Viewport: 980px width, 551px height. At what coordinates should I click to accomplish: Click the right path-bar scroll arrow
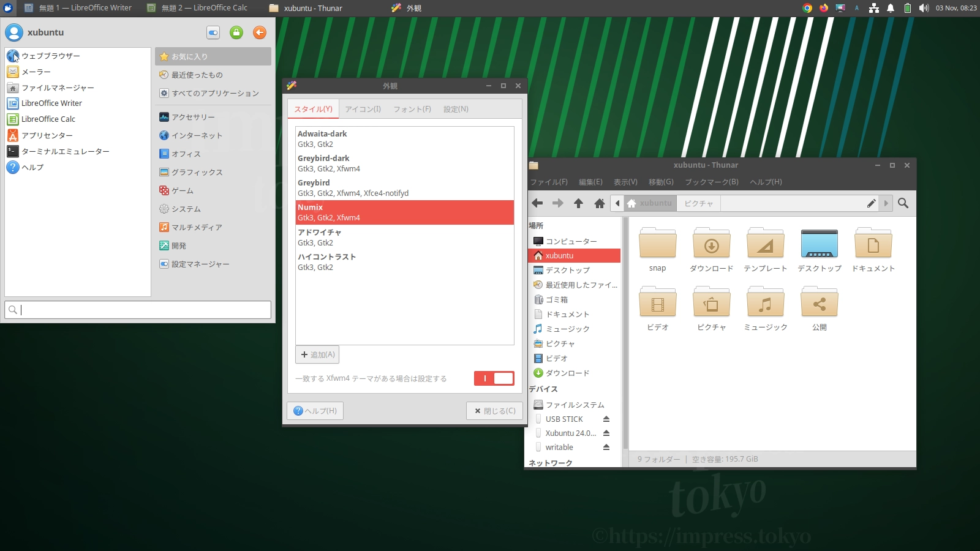[886, 203]
